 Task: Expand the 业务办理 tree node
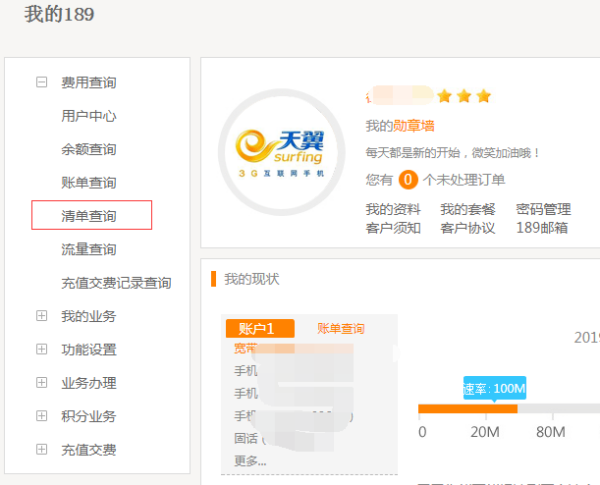(42, 383)
